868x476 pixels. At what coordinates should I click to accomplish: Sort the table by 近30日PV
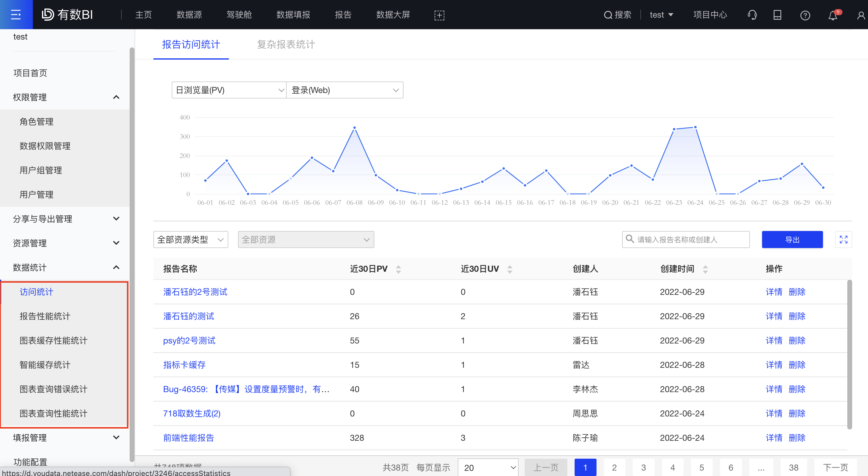[398, 269]
